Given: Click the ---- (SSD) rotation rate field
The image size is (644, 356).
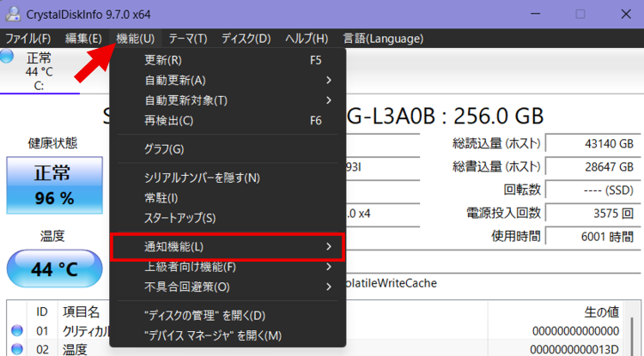Looking at the screenshot, I should [x=592, y=190].
